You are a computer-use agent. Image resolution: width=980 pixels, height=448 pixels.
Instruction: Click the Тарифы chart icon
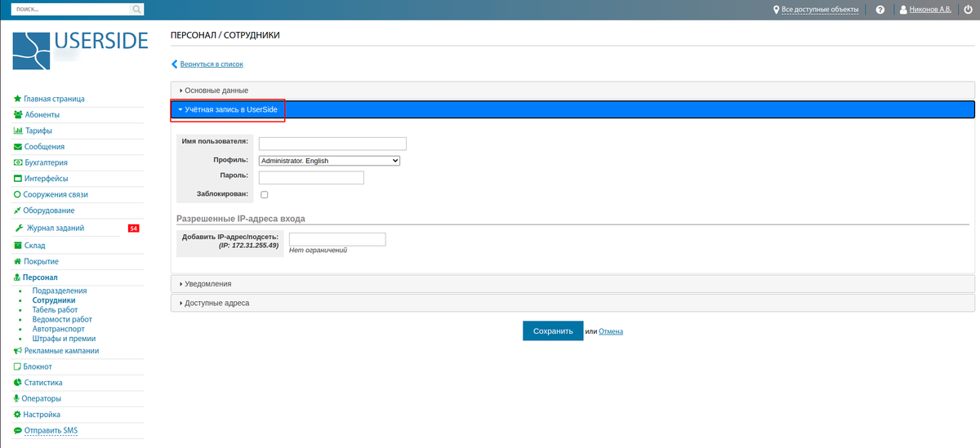17,131
